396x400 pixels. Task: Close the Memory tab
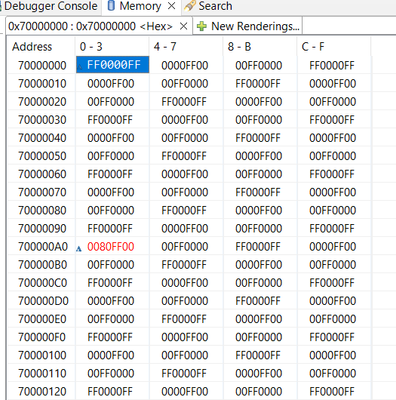172,6
